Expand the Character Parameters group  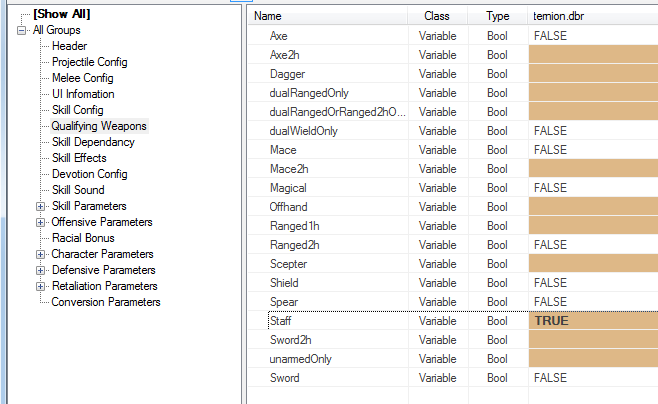coord(40,254)
